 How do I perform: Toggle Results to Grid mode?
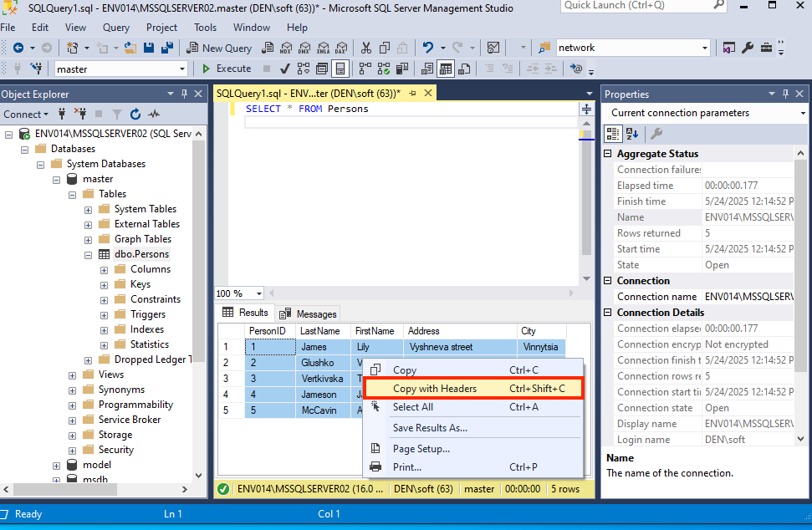point(446,69)
